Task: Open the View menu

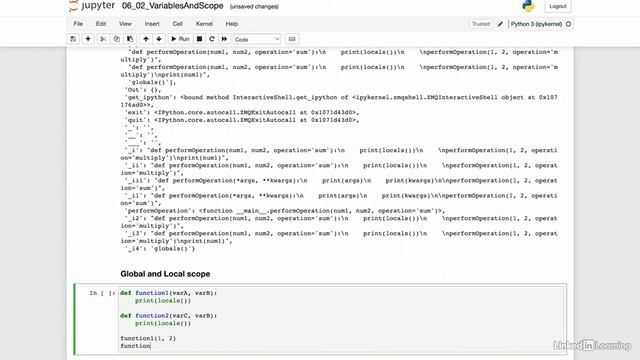Action: pyautogui.click(x=125, y=24)
